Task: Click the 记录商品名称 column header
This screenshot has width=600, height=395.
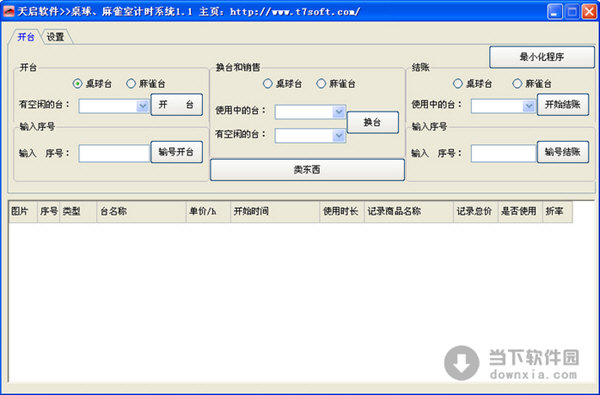Action: [x=409, y=211]
